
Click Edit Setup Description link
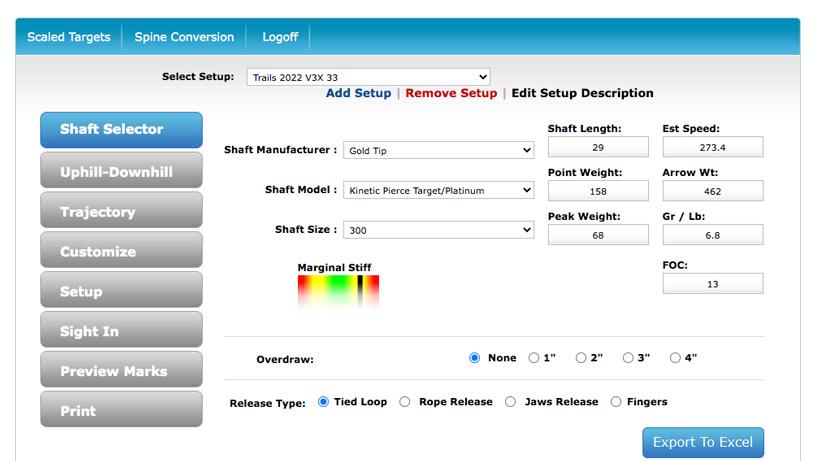[x=582, y=93]
